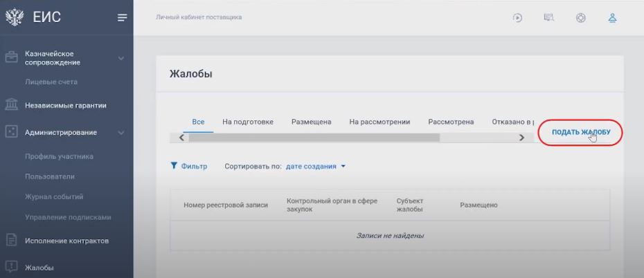The image size is (644, 278).
Task: Collapse the Казначейское сопровождение section chevron
Action: (x=121, y=58)
